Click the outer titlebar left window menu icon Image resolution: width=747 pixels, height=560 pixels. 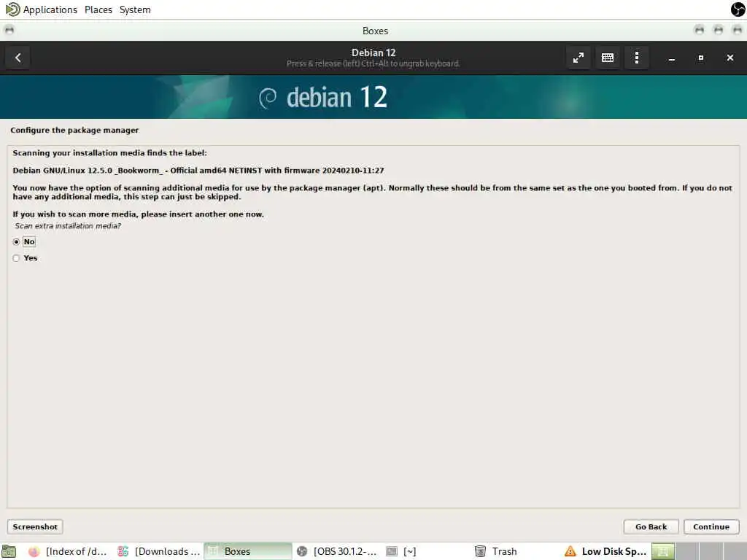[9, 31]
